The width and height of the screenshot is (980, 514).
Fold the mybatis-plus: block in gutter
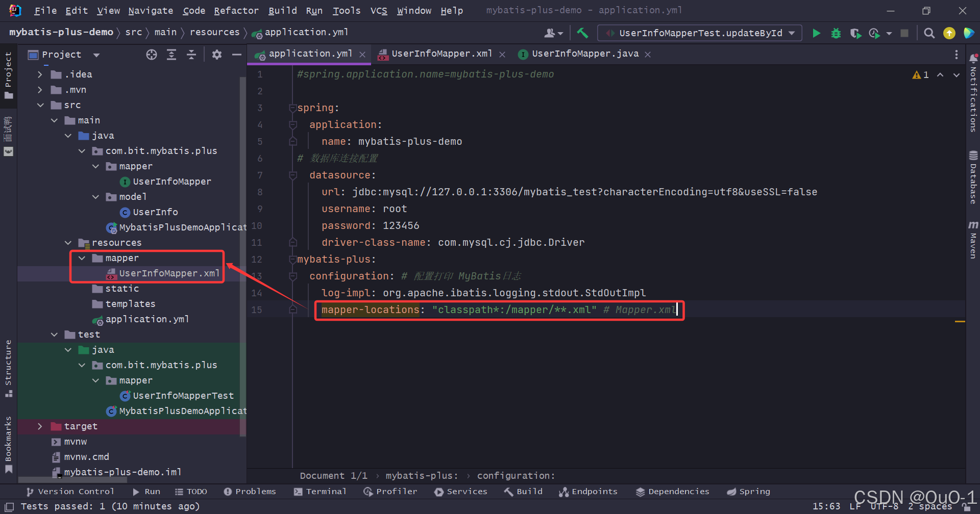[293, 260]
